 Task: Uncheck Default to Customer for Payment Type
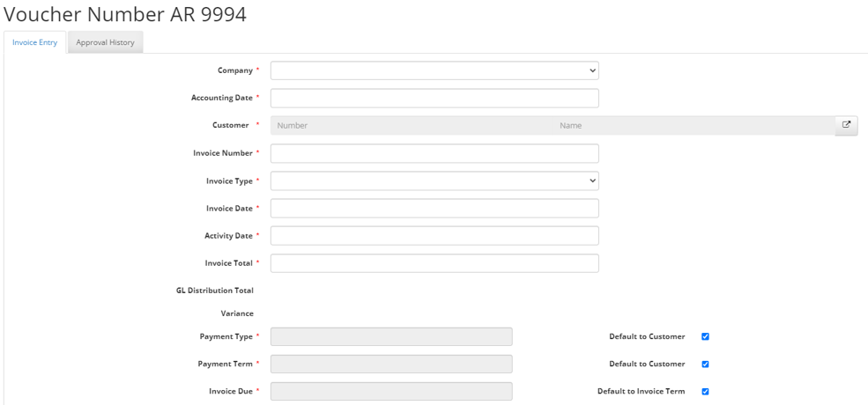705,336
